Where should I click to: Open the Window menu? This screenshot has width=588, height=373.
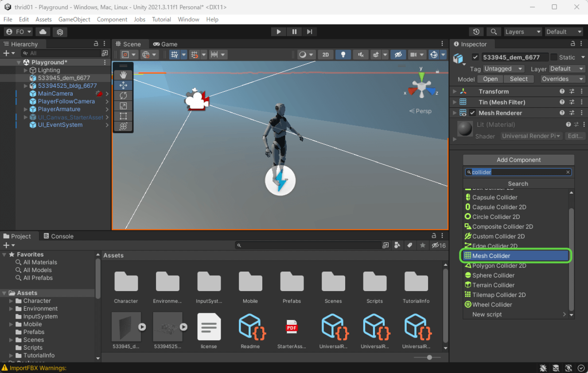(189, 19)
